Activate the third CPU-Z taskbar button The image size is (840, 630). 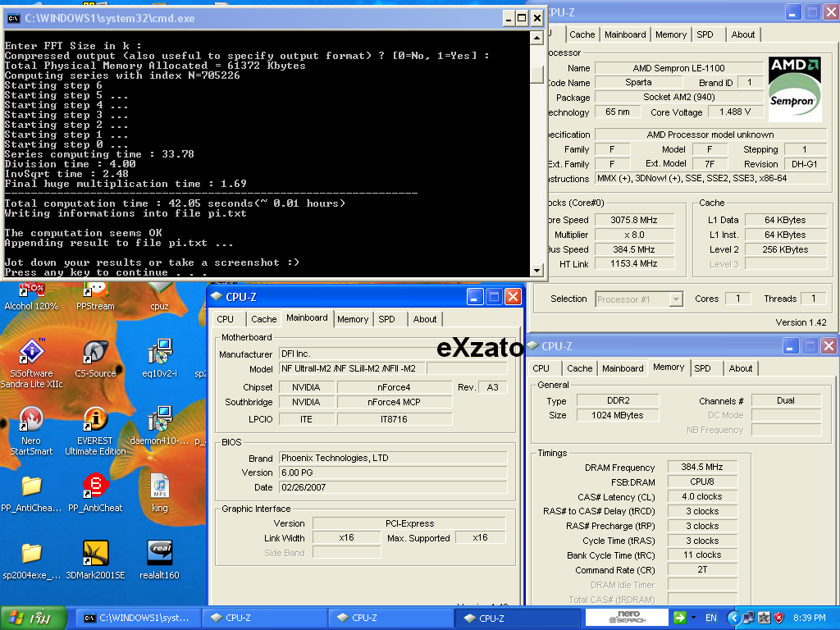tap(518, 618)
